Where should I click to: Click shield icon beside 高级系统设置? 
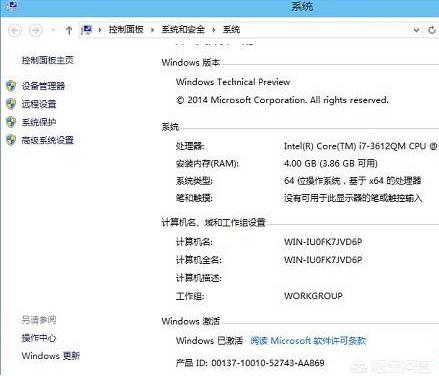click(x=11, y=140)
